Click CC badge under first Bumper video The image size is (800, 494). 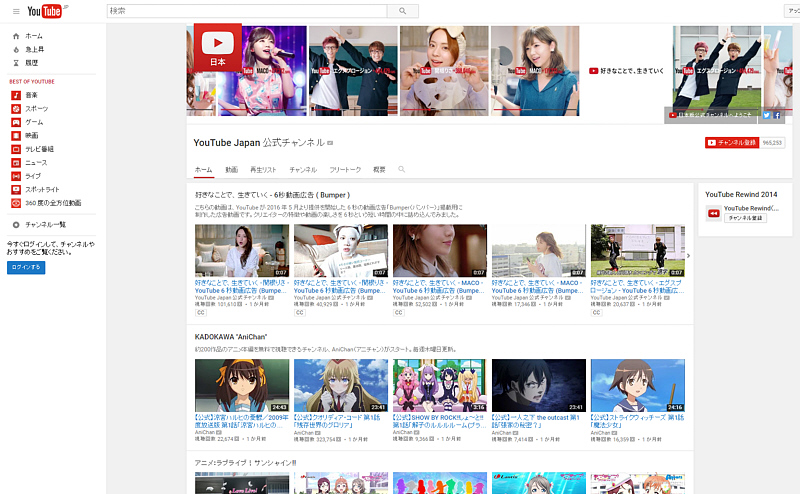point(201,312)
